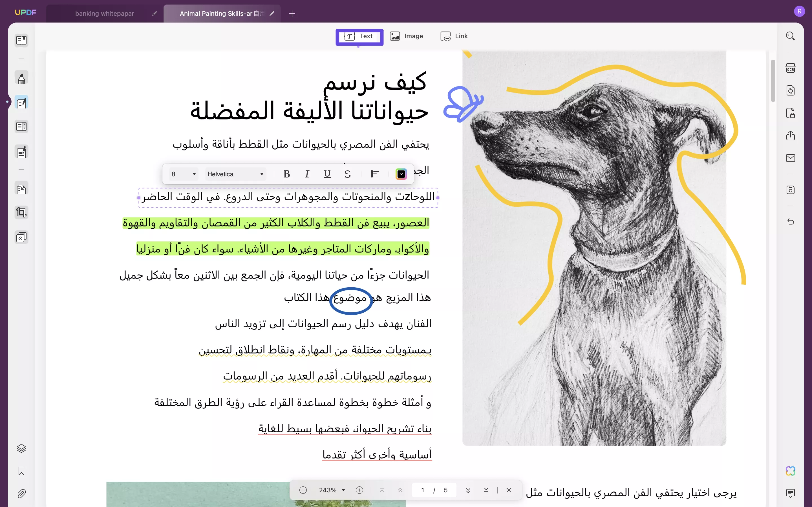The image size is (812, 507).
Task: Toggle bold formatting in text toolbar
Action: tap(286, 174)
